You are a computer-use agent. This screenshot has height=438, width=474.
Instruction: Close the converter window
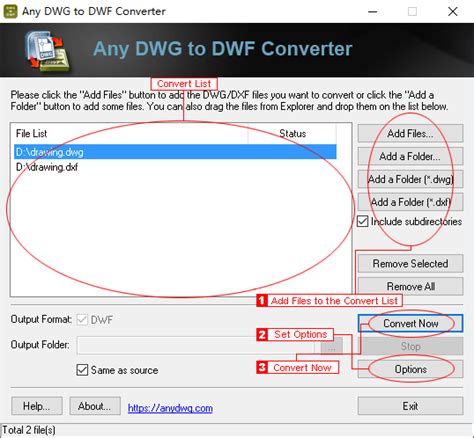453,12
